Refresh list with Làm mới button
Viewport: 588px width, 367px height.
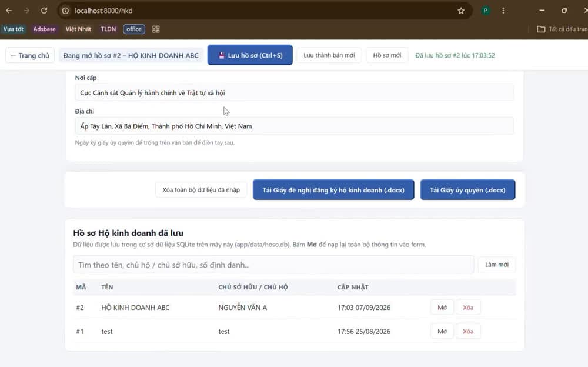[497, 265]
